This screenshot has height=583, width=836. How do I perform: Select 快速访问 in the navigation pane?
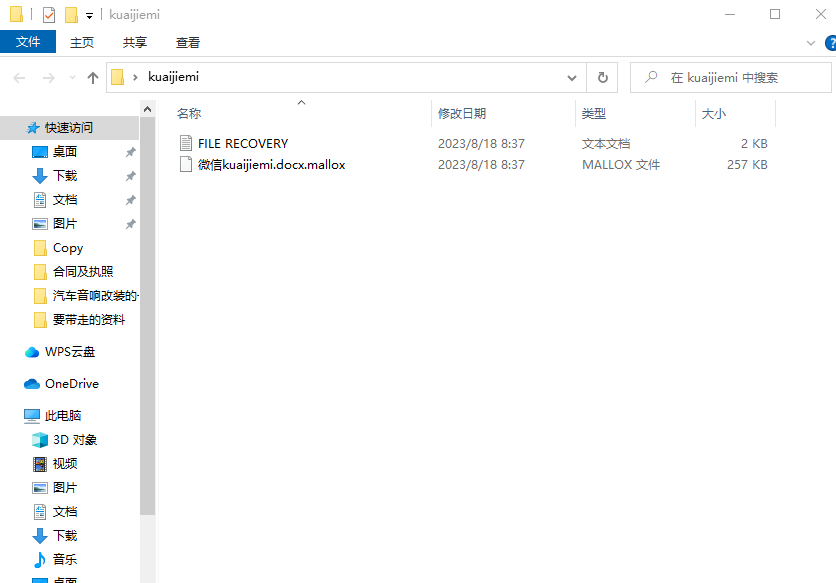pyautogui.click(x=68, y=128)
